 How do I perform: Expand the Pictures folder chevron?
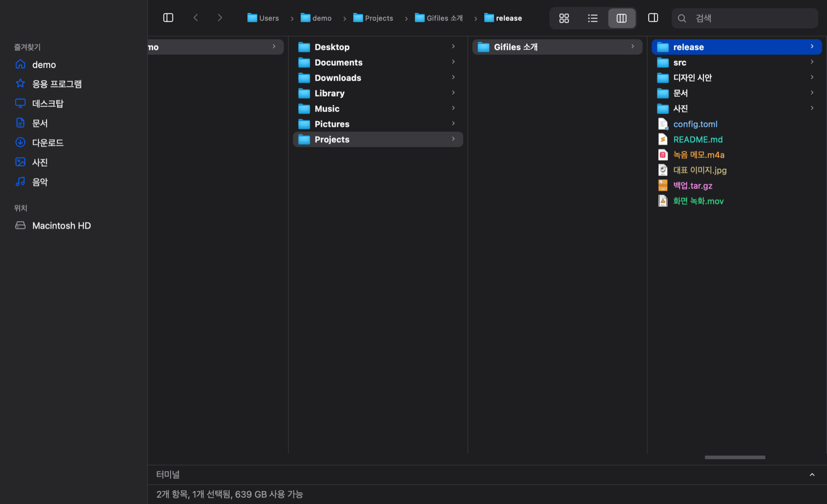click(453, 123)
